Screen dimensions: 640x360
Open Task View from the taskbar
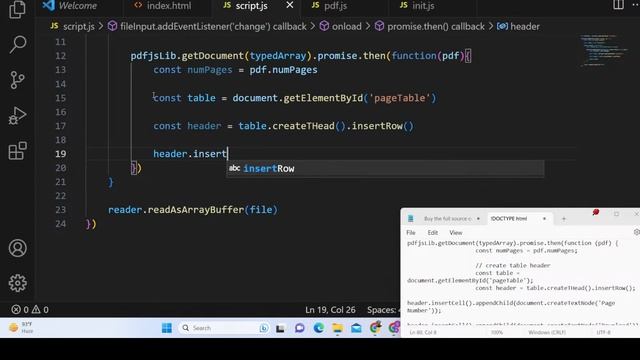tap(280, 328)
